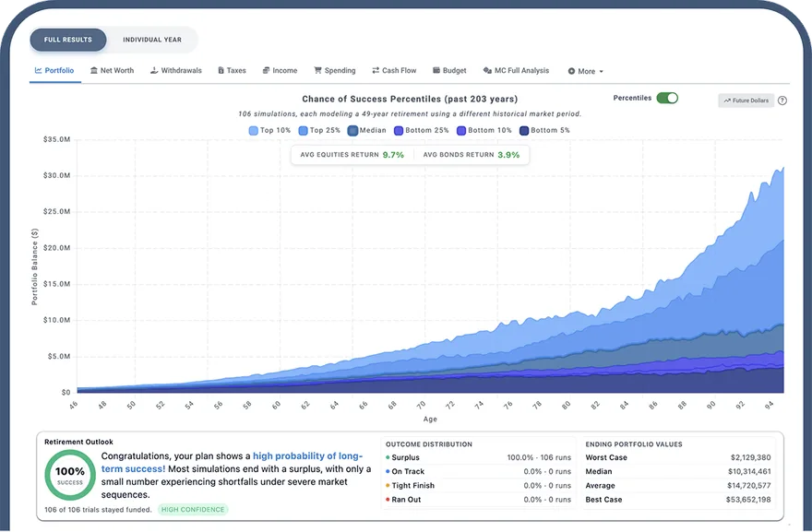Viewport: 812px width, 532px height.
Task: Open the MC Full Analysis tab
Action: tap(517, 70)
